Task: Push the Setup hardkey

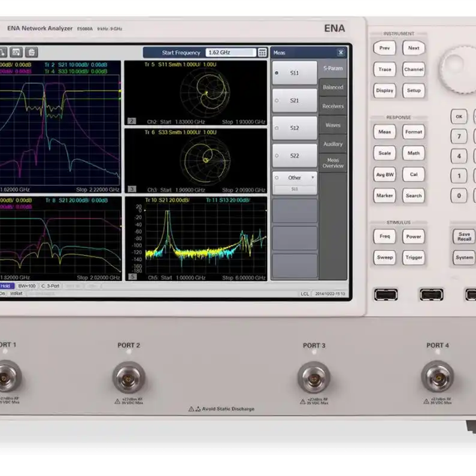Action: tap(414, 90)
